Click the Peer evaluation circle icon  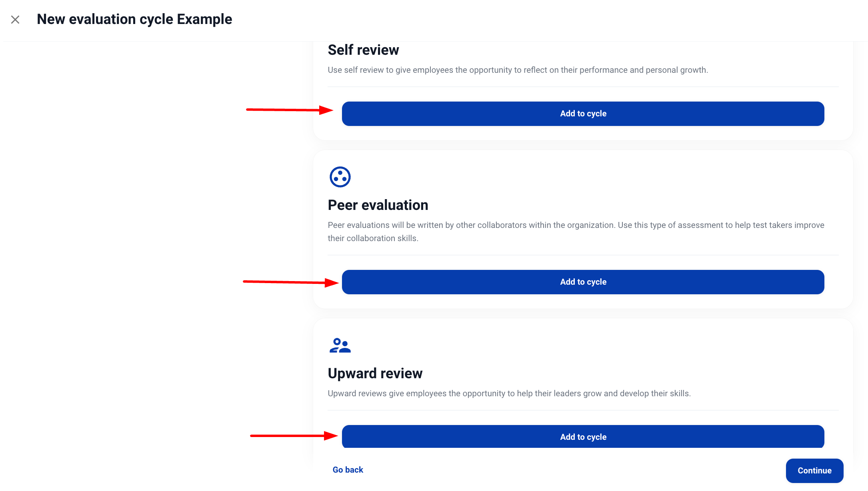click(340, 177)
